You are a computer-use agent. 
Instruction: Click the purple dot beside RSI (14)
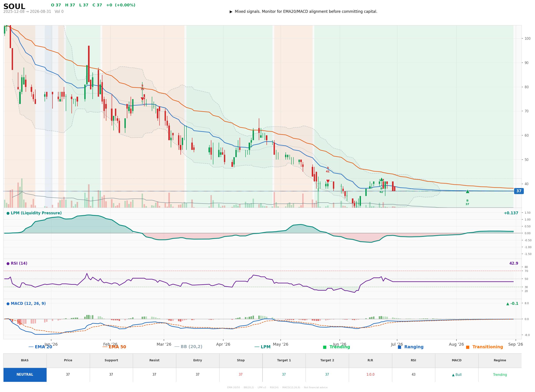pyautogui.click(x=8, y=264)
